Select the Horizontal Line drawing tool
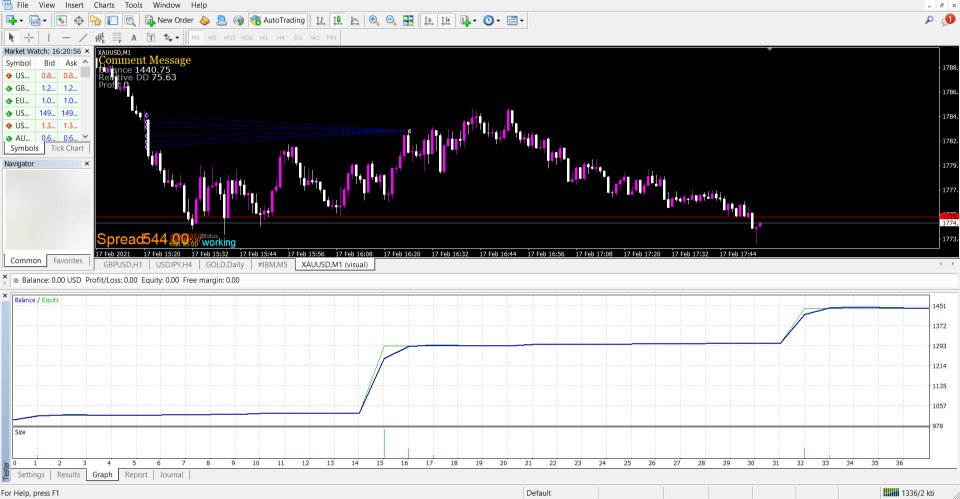Image resolution: width=960 pixels, height=499 pixels. coord(66,38)
